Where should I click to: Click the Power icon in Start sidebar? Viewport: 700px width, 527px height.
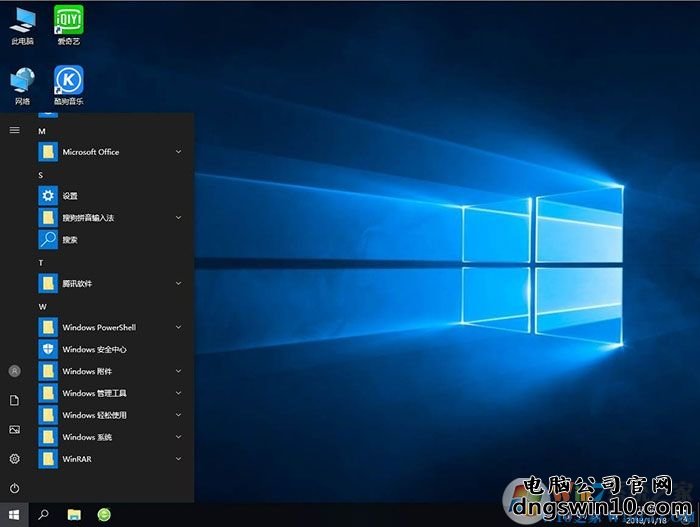[x=15, y=488]
